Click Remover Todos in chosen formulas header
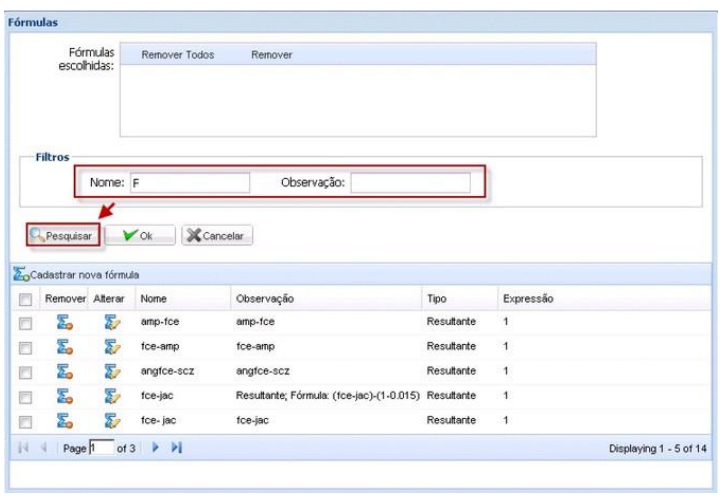This screenshot has width=725, height=498. [177, 55]
